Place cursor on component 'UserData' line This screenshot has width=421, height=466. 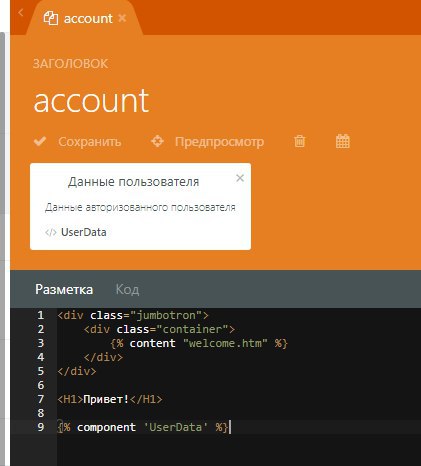pos(143,427)
